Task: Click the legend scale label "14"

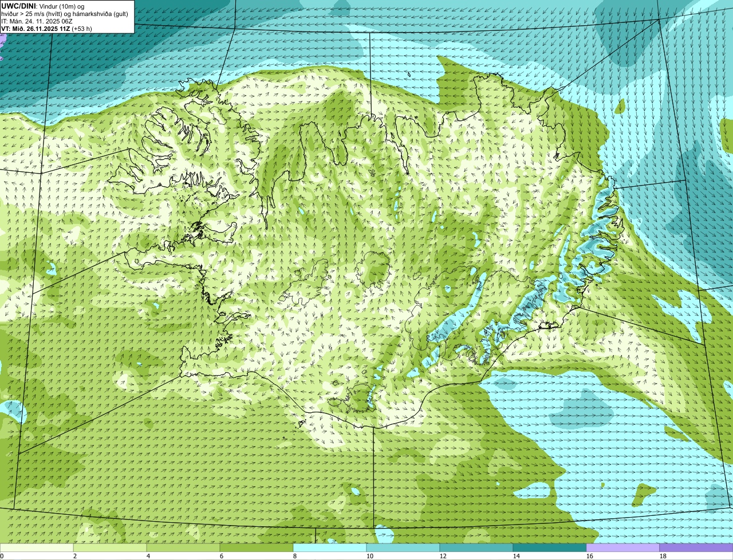Action: point(517,556)
